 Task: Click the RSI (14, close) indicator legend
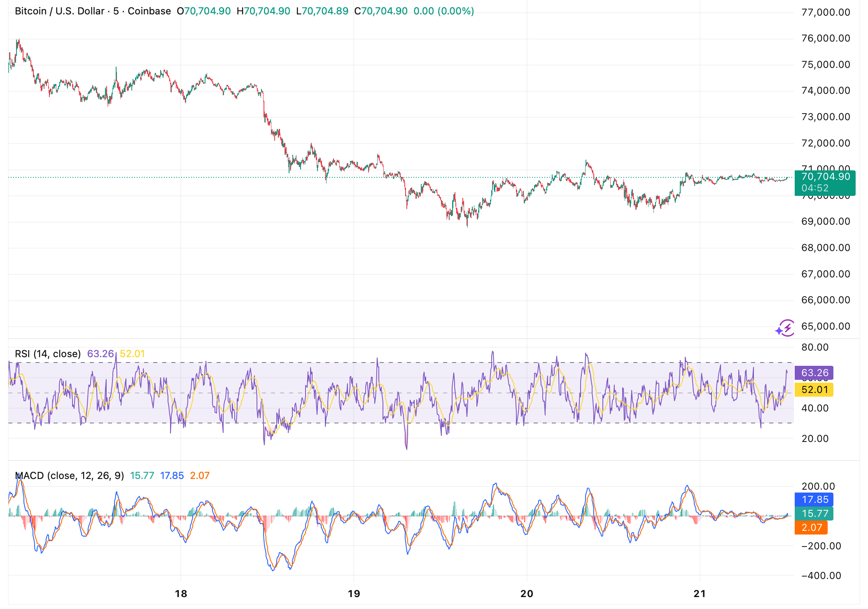47,353
